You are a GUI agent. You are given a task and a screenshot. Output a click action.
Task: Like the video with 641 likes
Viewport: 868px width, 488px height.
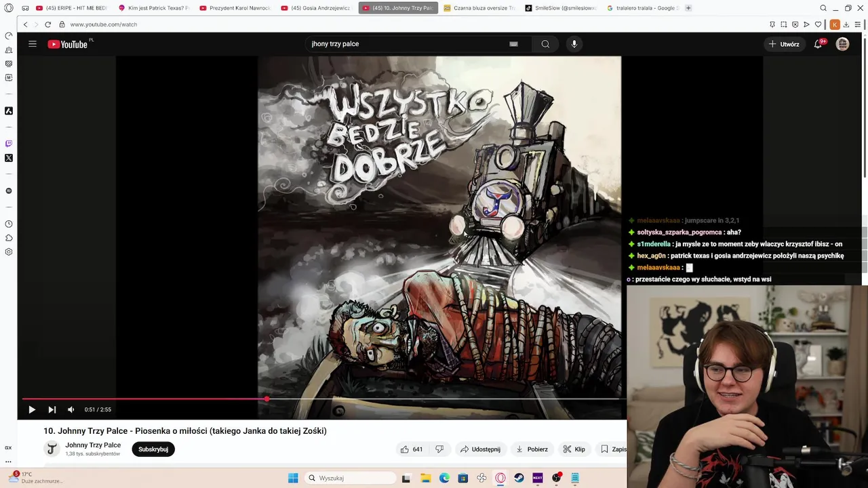[x=412, y=449]
